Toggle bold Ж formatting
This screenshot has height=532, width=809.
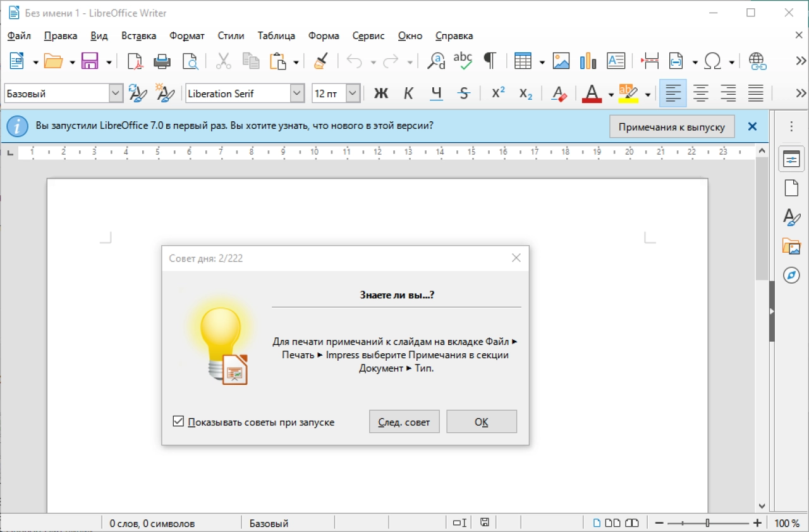pyautogui.click(x=381, y=94)
